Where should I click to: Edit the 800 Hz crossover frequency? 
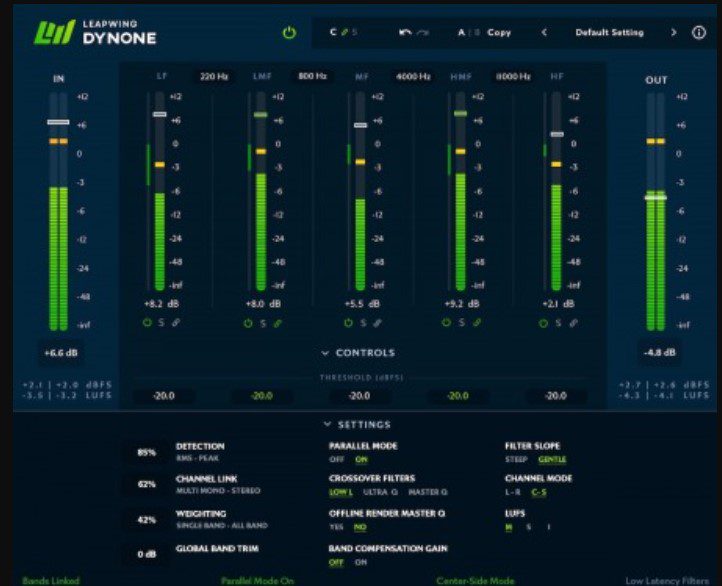(312, 76)
